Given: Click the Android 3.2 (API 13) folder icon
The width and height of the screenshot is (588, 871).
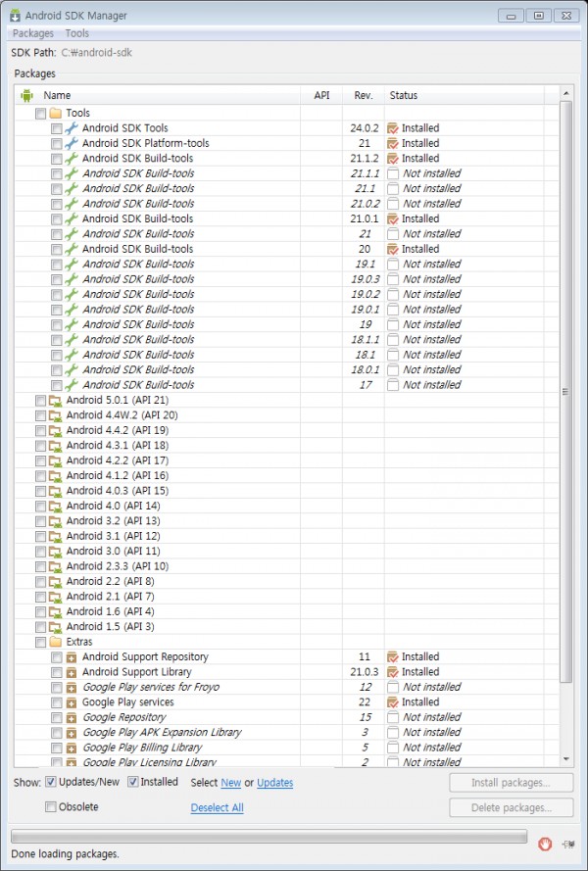Looking at the screenshot, I should pos(55,521).
